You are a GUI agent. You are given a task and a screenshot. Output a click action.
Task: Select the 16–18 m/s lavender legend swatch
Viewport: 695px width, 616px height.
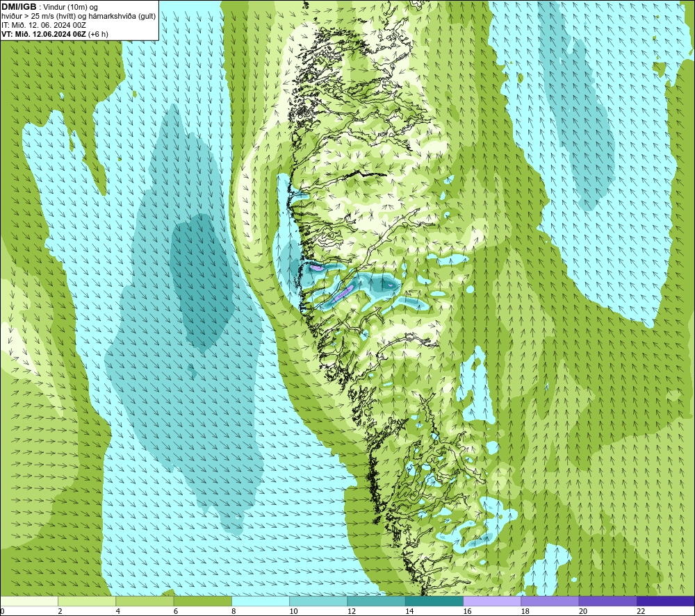pos(492,601)
